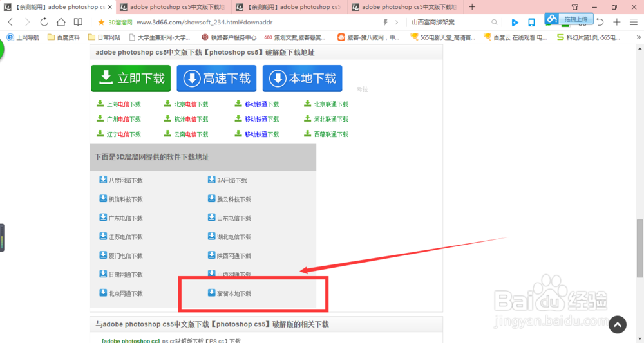The height and width of the screenshot is (343, 644).
Task: Open the 上网导航 bookmark
Action: coord(23,37)
